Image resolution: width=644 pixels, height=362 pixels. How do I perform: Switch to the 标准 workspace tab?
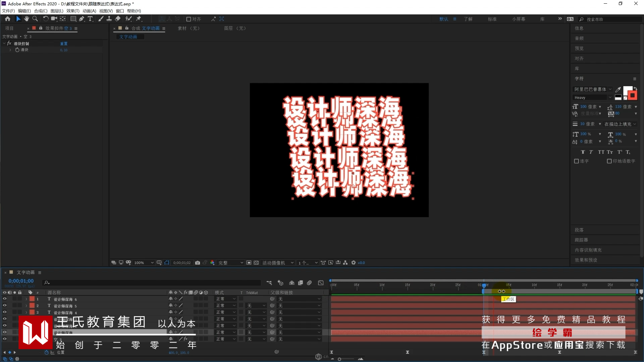[x=492, y=19]
